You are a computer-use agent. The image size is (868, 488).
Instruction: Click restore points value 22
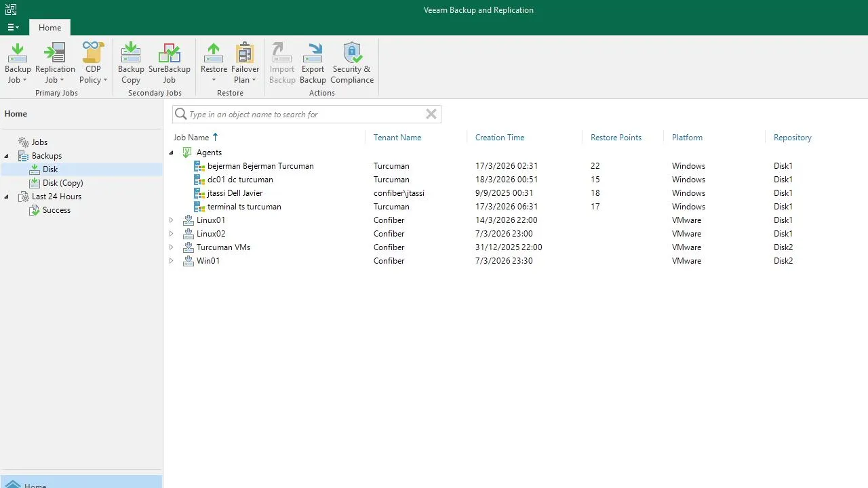(x=595, y=166)
